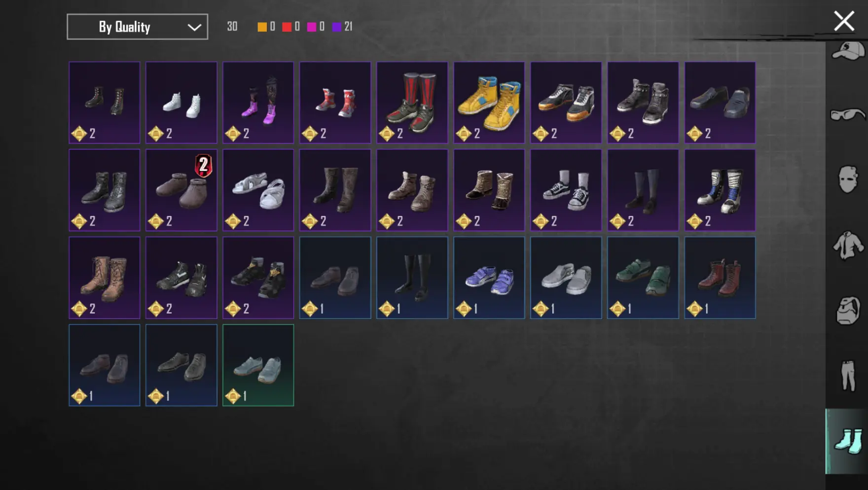Select the shoes category icon

pos(848,441)
